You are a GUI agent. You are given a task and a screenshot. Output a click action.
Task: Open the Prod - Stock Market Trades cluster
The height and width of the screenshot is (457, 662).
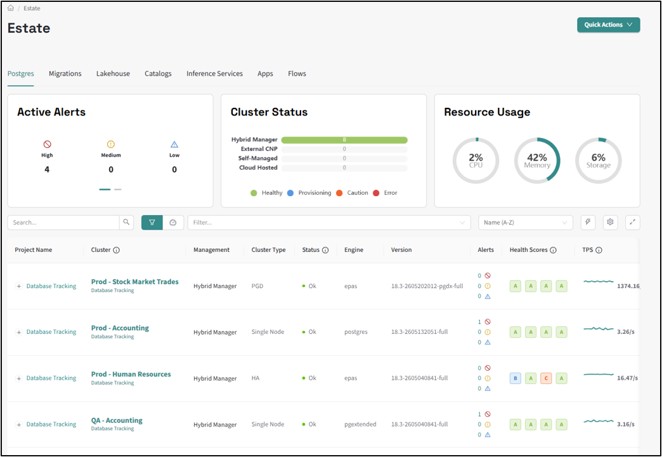(x=135, y=282)
